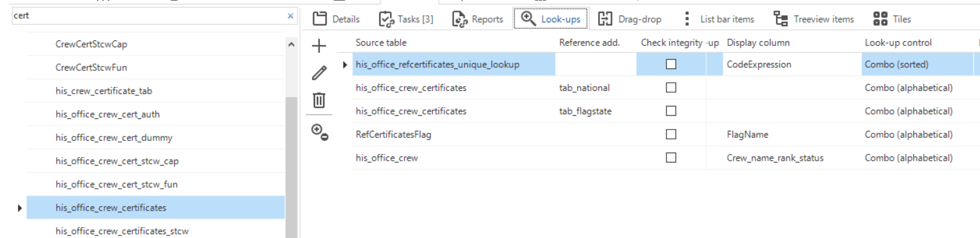Select his_office_crew_cert_auth in the list
980x238 pixels.
pyautogui.click(x=155, y=114)
